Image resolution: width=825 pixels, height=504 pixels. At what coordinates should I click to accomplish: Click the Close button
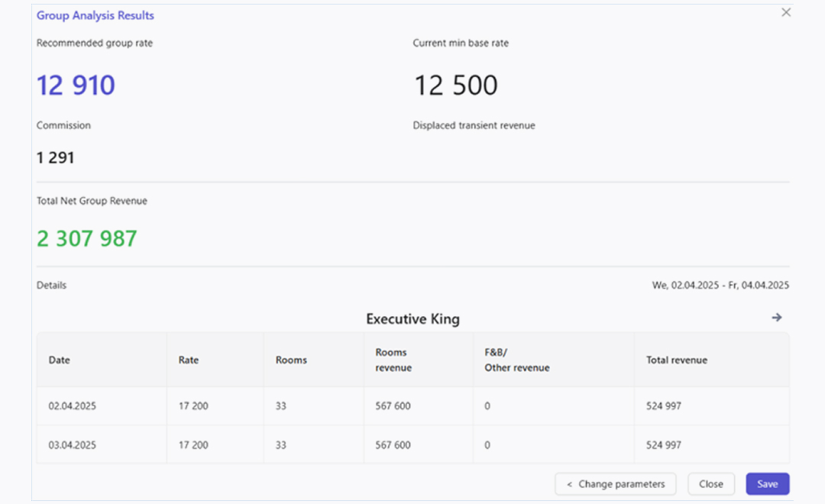(710, 484)
